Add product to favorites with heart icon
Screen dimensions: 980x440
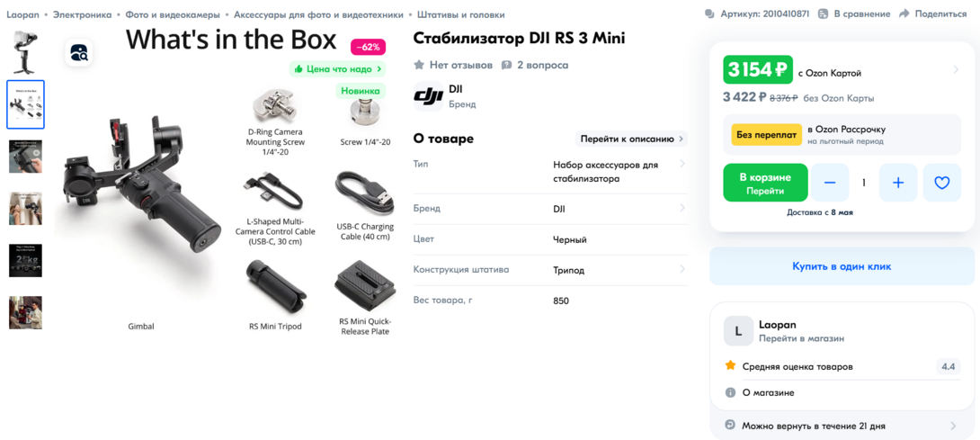click(942, 183)
